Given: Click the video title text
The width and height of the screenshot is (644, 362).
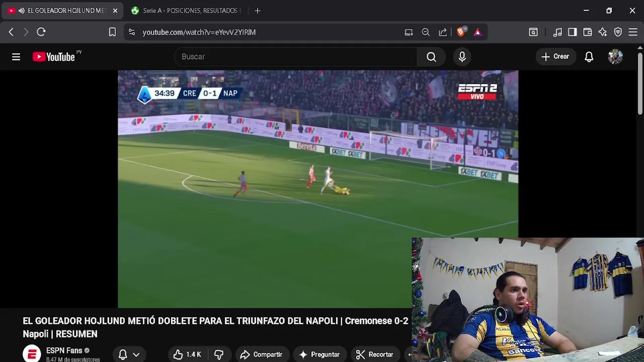Looking at the screenshot, I should 215,327.
